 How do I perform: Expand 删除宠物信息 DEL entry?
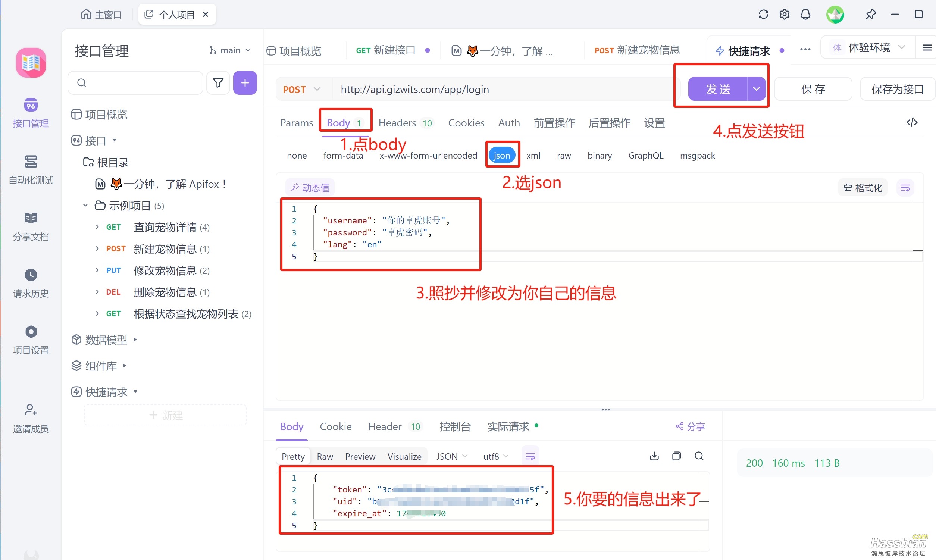[97, 292]
